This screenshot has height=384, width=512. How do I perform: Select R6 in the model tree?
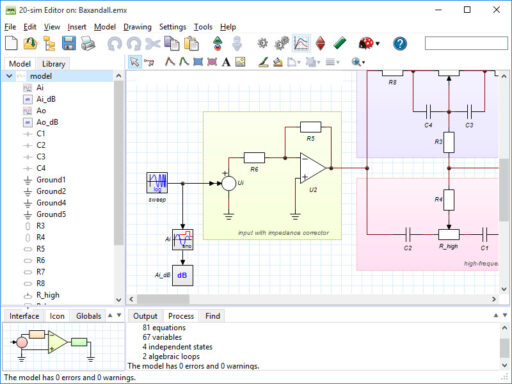(40, 260)
